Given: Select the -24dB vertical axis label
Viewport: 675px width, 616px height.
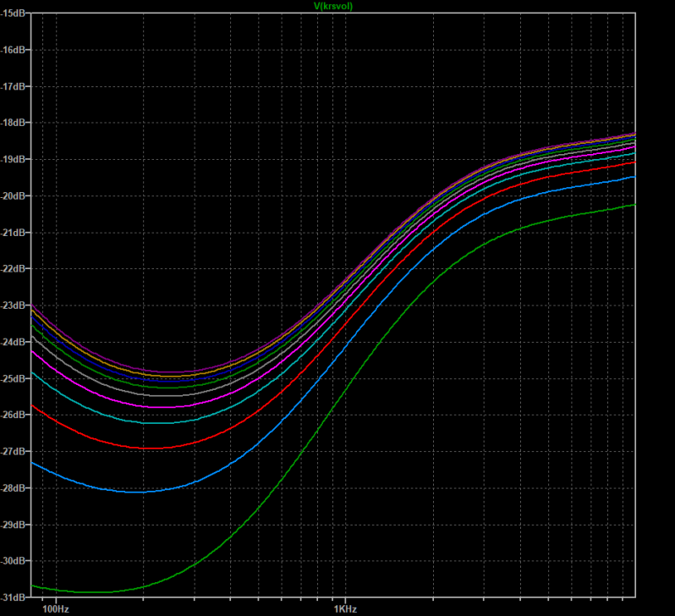Looking at the screenshot, I should pyautogui.click(x=17, y=342).
